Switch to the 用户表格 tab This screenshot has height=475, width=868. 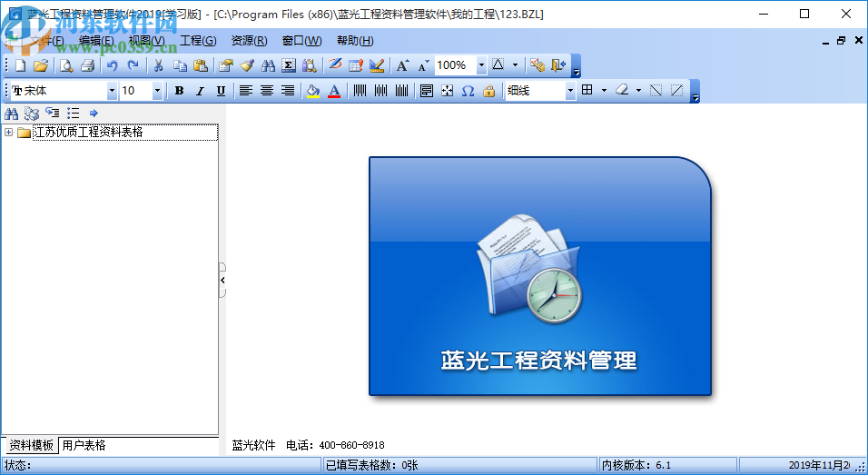(x=84, y=445)
